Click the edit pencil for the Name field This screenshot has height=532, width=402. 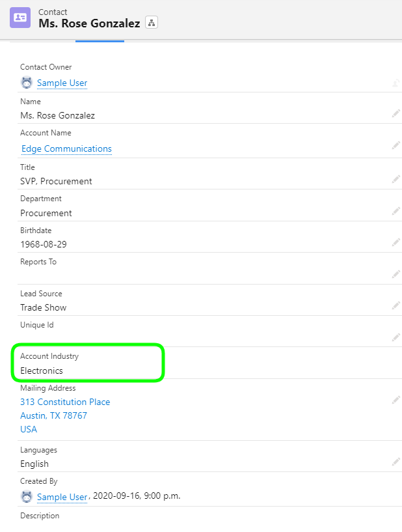396,113
